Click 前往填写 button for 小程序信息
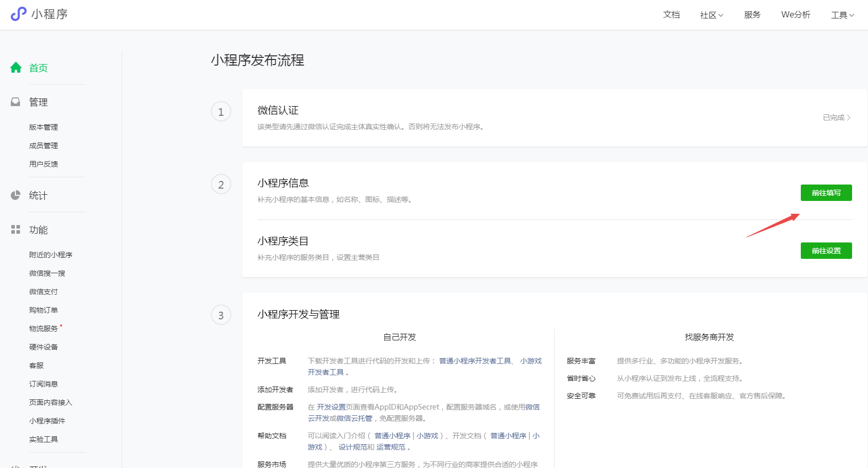The width and height of the screenshot is (868, 468). pyautogui.click(x=826, y=193)
